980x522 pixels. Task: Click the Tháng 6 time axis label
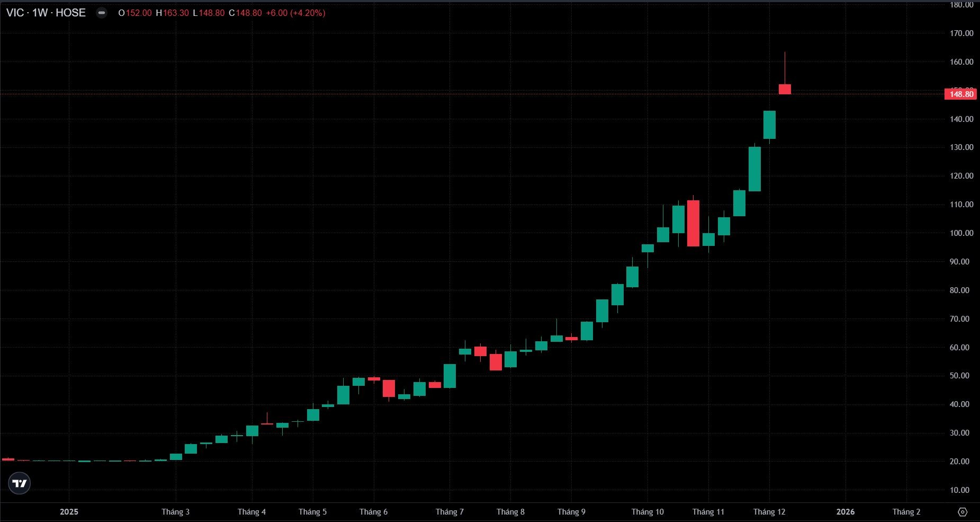373,512
